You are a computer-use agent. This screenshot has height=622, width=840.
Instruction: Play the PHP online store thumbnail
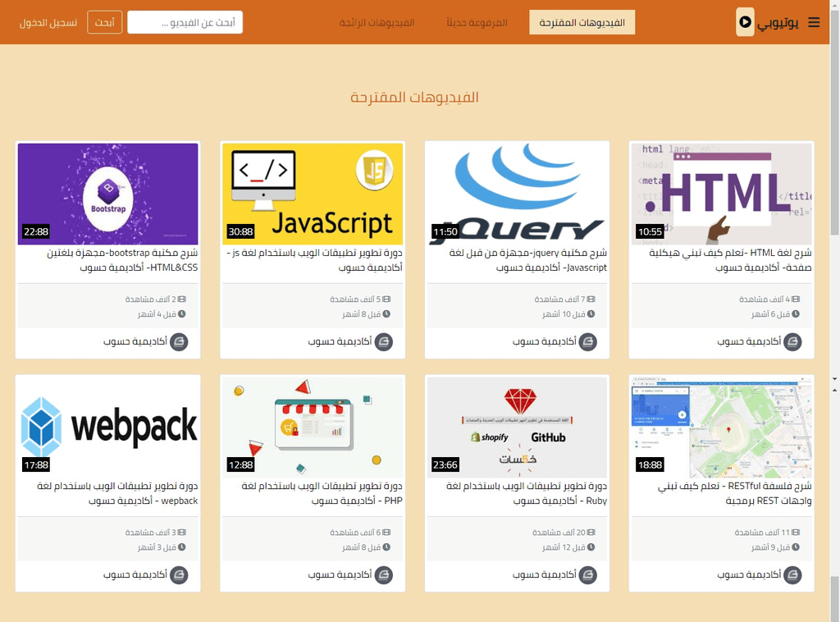coord(313,427)
